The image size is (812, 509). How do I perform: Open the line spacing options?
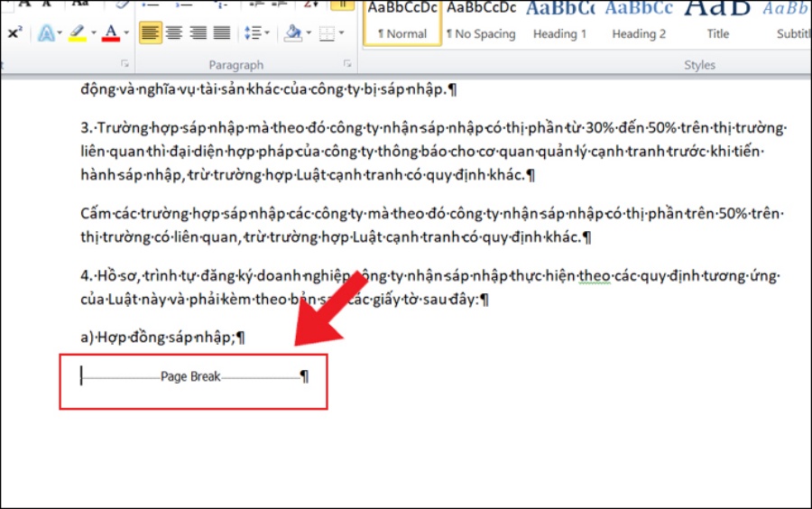pyautogui.click(x=255, y=33)
